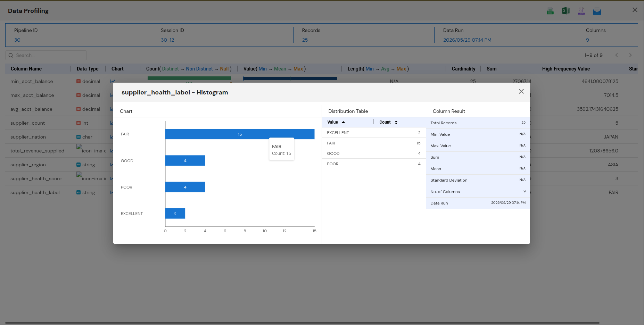The image size is (644, 325).
Task: Click the High Frequency Value header
Action: (566, 69)
